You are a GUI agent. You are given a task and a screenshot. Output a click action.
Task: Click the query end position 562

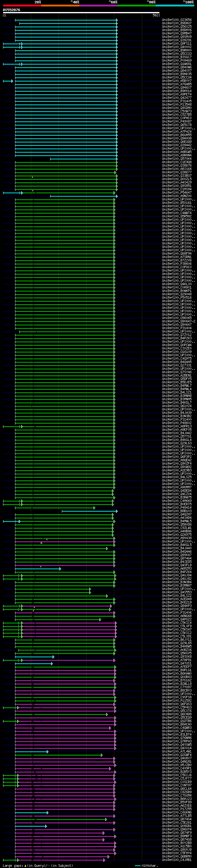click(x=155, y=15)
